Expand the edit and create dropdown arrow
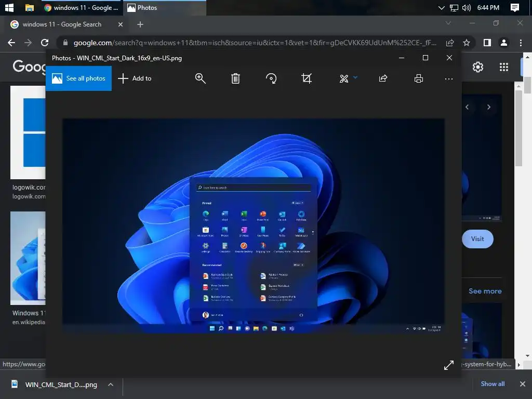The image size is (532, 399). pyautogui.click(x=355, y=77)
